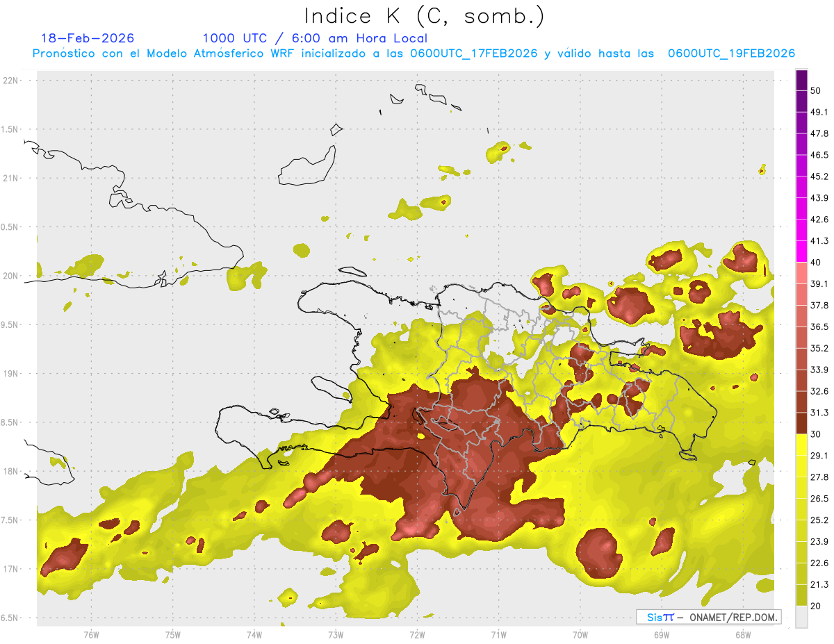834x644 pixels.
Task: Click the '22N' latitude label
Action: tap(11, 81)
